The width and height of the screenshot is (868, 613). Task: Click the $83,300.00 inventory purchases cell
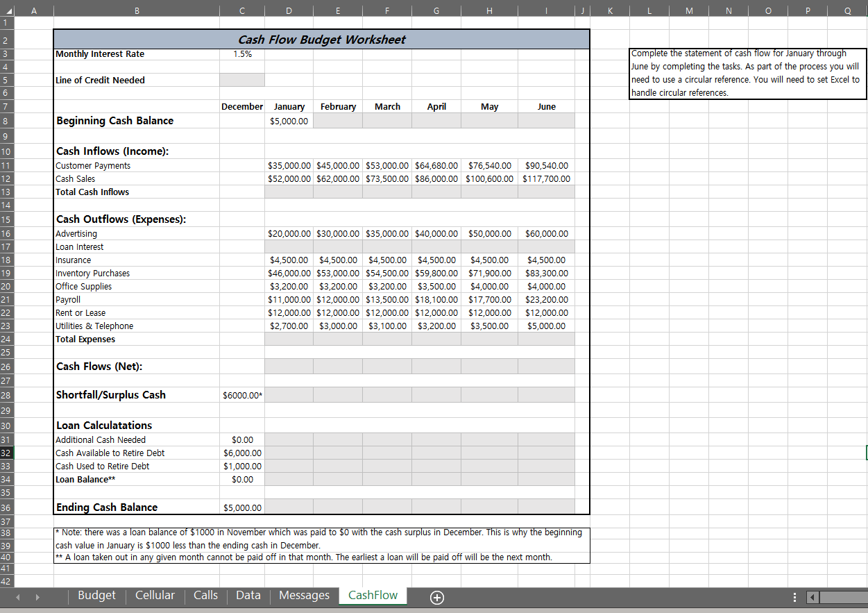click(547, 274)
